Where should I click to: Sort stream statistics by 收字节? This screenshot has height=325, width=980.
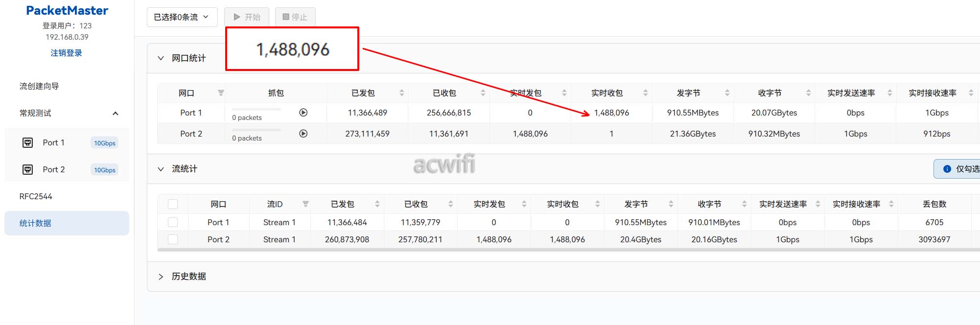744,204
